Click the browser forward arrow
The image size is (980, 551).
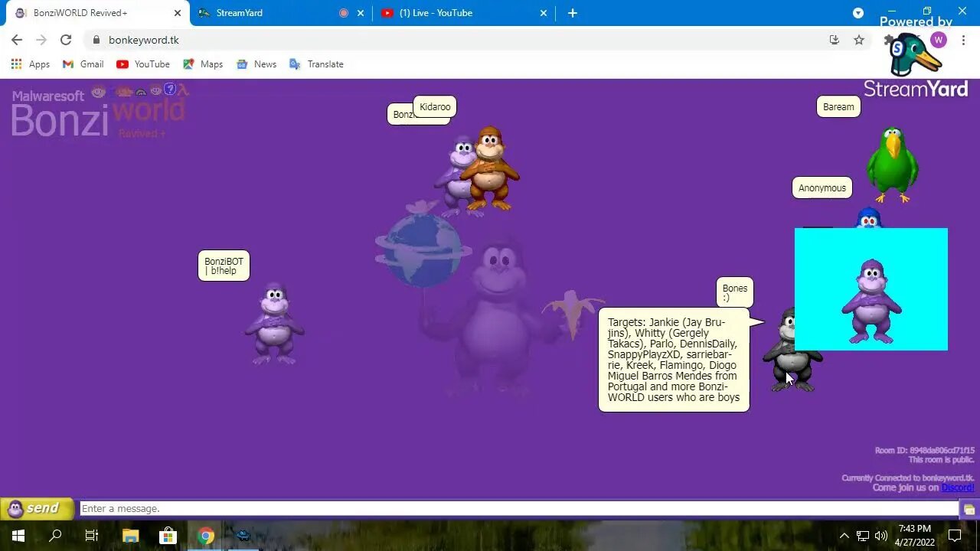point(41,40)
